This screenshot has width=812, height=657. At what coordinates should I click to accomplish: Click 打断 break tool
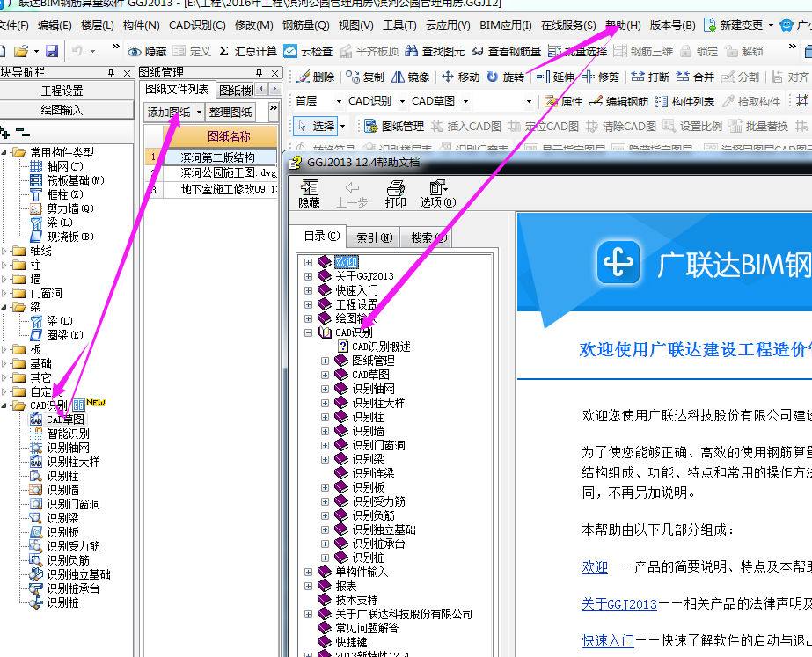point(650,77)
